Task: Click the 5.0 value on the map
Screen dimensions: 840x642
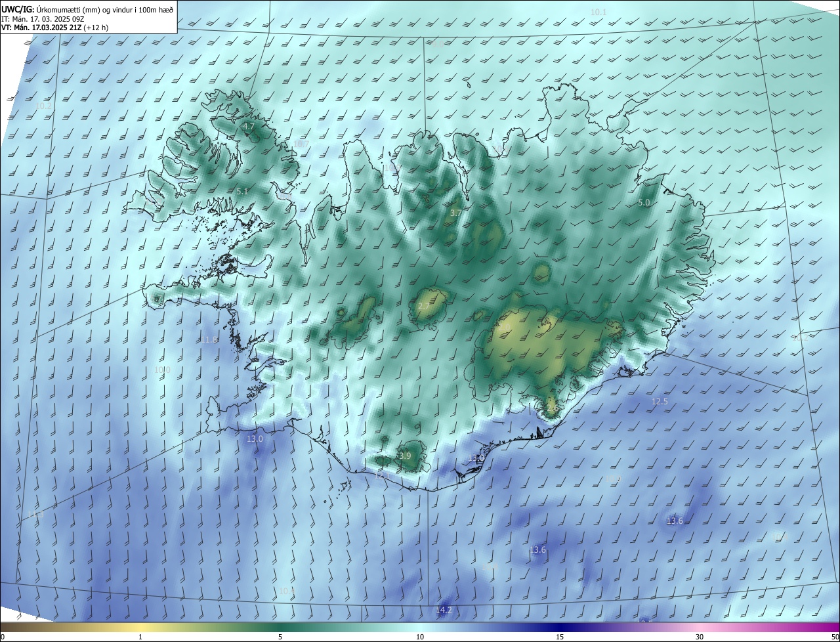Action: click(644, 203)
